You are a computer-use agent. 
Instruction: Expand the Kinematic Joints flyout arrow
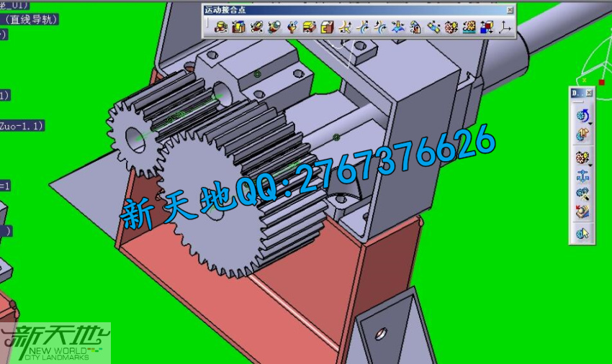point(590,165)
